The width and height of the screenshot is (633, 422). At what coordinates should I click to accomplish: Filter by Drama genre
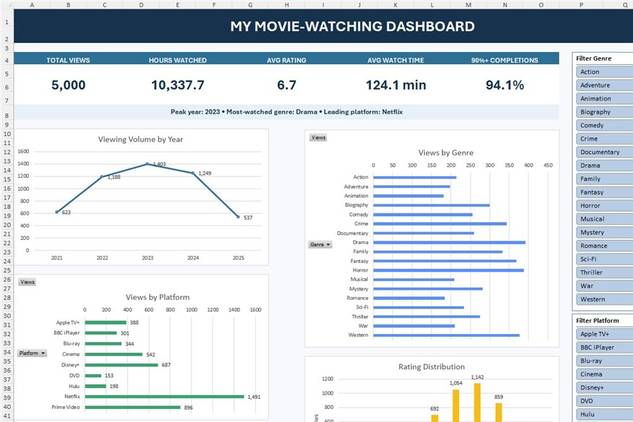(x=604, y=166)
